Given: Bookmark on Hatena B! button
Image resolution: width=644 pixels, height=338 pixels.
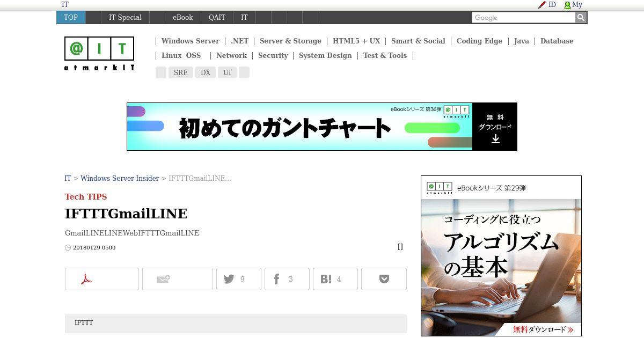Looking at the screenshot, I should point(335,279).
